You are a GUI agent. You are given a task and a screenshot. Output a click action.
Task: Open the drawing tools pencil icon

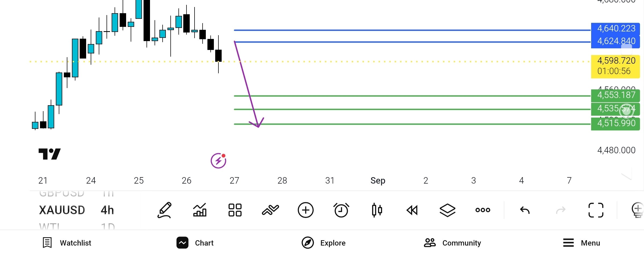pos(164,210)
